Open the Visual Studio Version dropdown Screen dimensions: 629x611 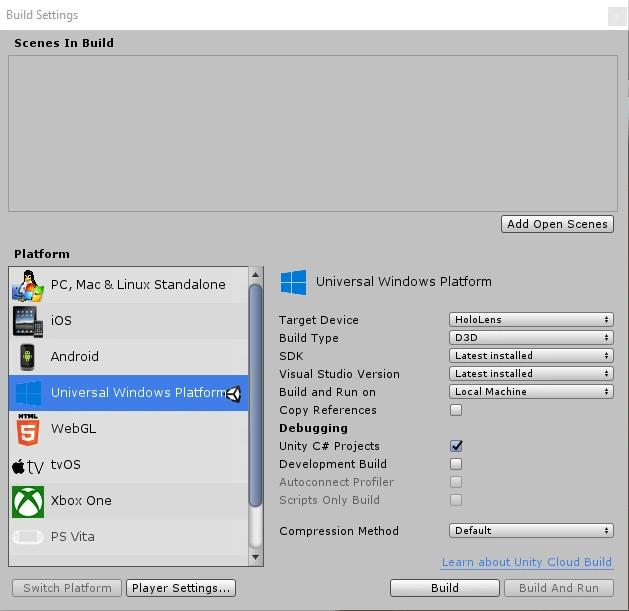point(531,374)
